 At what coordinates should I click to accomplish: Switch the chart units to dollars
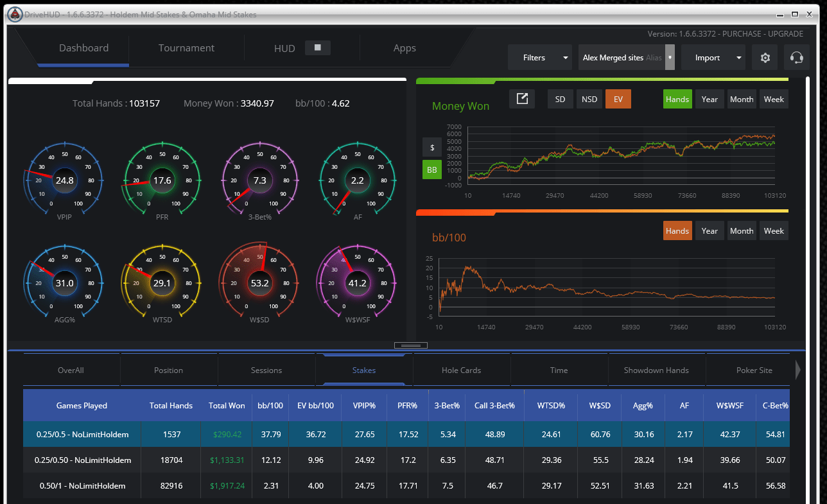point(431,147)
